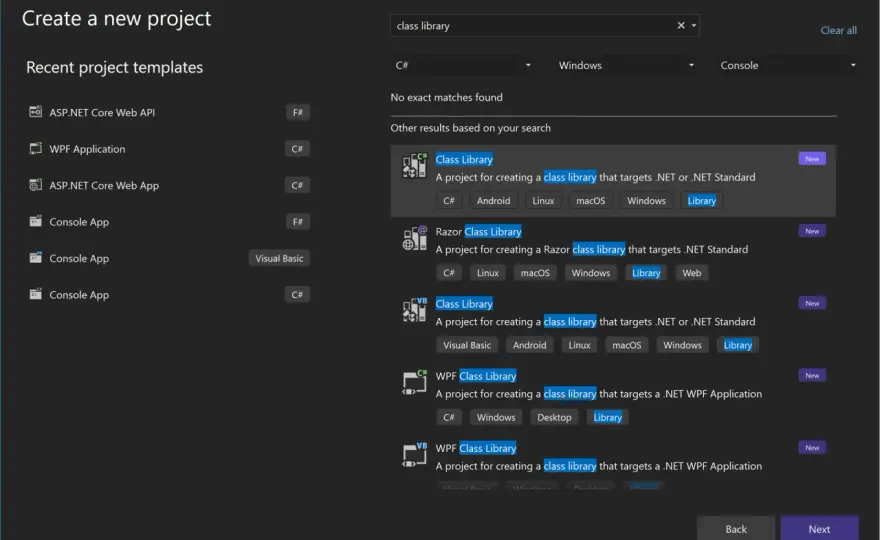Select the Visual Basic Console App template

[x=168, y=258]
